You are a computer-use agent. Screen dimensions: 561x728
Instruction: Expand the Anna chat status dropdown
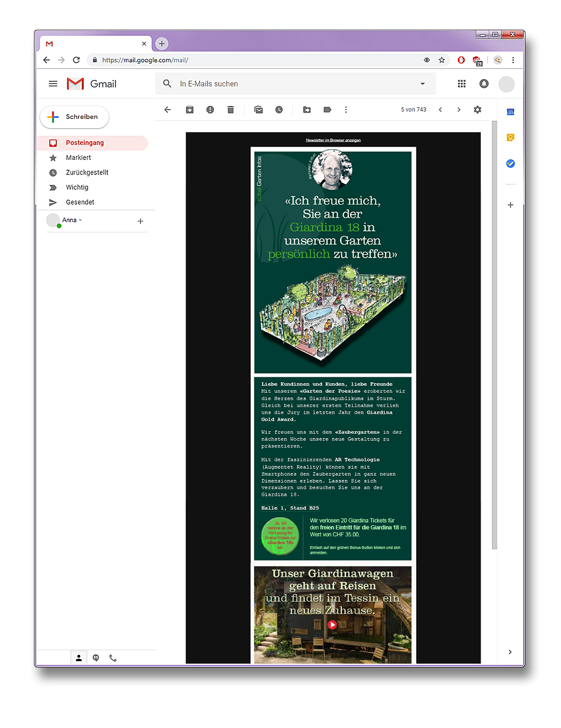coord(80,220)
